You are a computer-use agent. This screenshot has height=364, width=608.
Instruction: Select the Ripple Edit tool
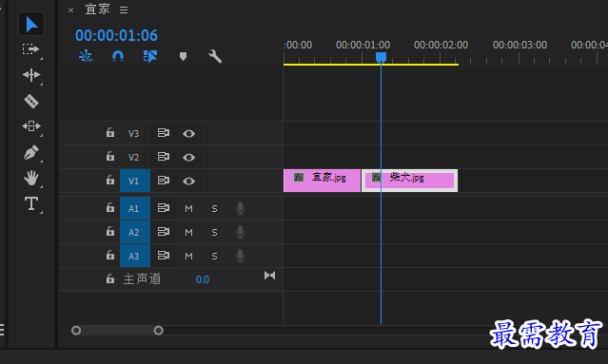pyautogui.click(x=31, y=75)
